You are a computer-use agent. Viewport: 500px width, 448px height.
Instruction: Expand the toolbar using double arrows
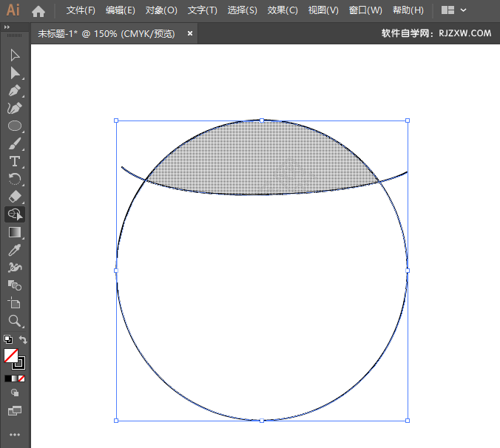coord(7,27)
